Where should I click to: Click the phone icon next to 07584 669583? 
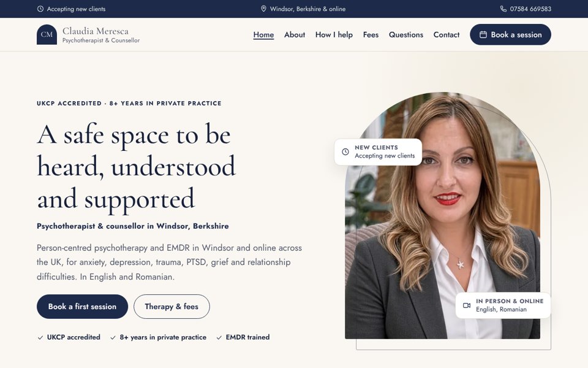(503, 9)
